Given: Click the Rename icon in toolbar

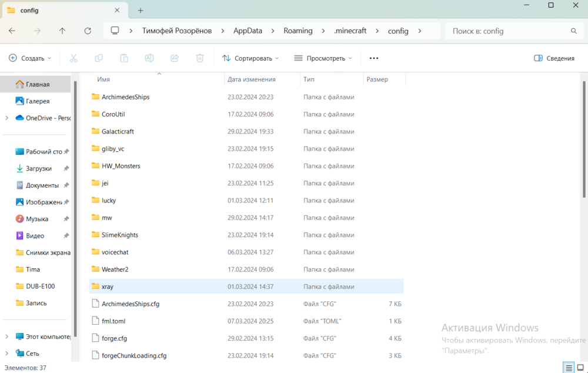Looking at the screenshot, I should click(149, 58).
